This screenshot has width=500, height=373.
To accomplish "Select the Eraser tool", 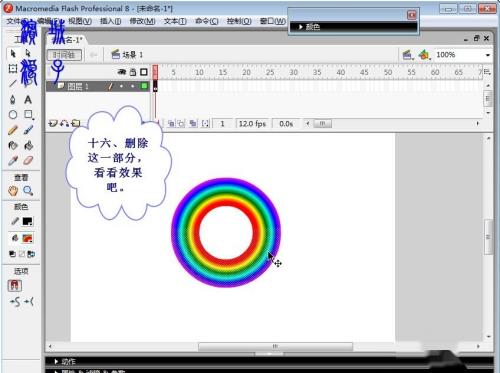I will tap(28, 161).
